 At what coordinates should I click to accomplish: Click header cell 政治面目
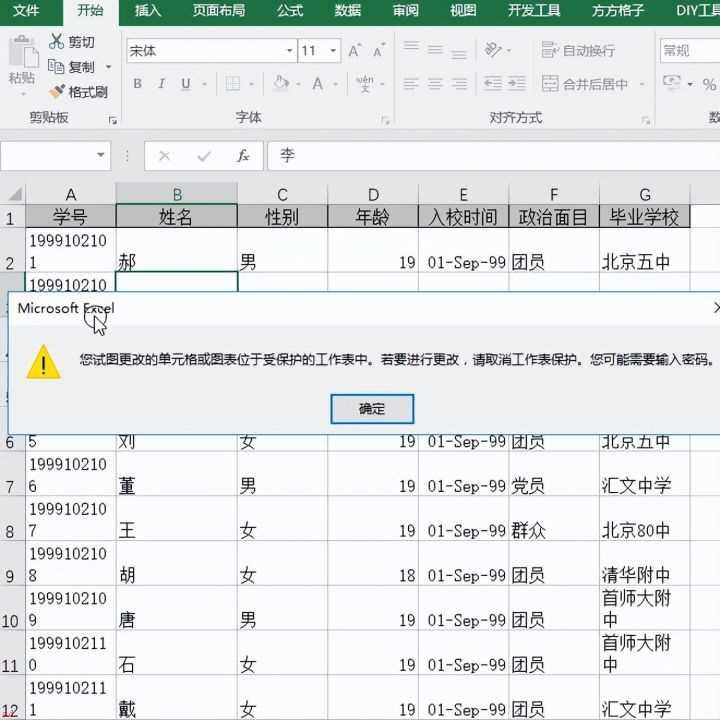tap(554, 216)
